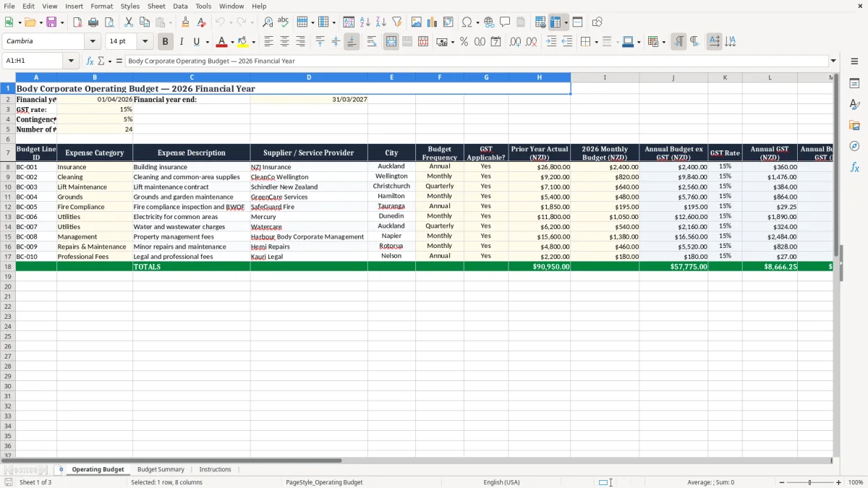Click the Save document icon

coord(51,22)
